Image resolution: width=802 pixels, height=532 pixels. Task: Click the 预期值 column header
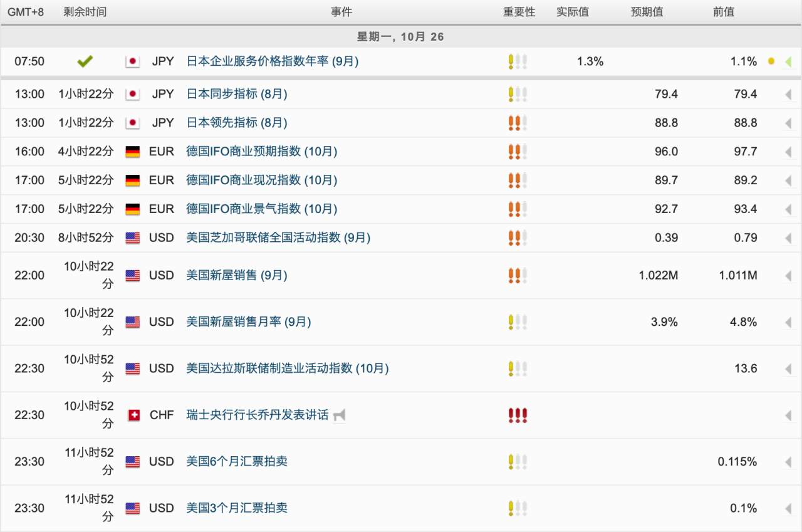coord(647,12)
